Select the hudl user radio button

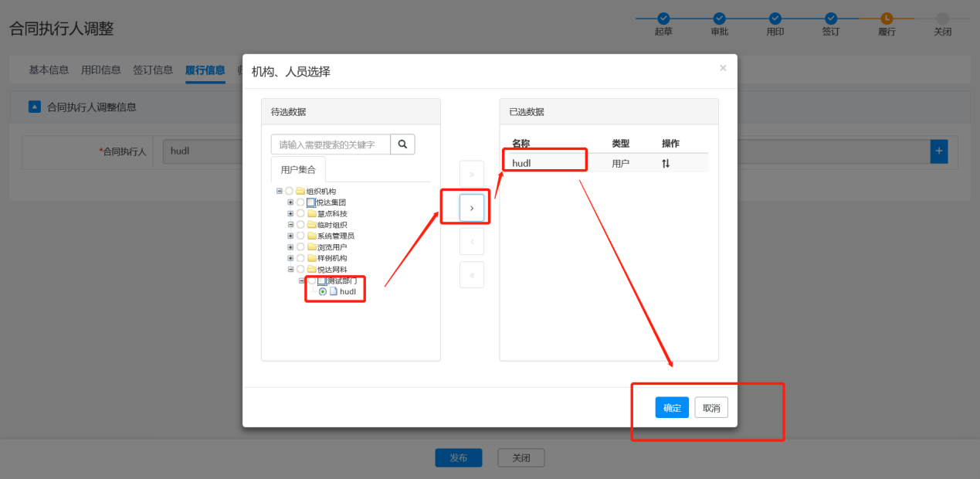323,292
